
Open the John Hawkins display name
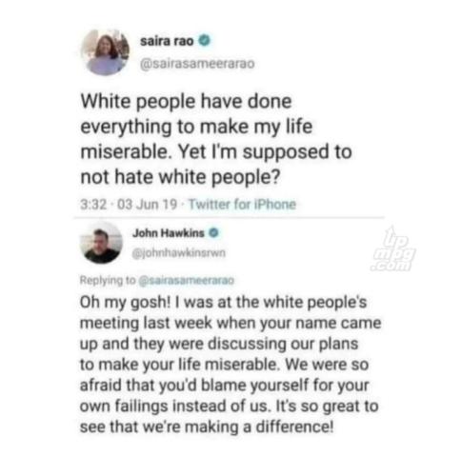coord(169,233)
